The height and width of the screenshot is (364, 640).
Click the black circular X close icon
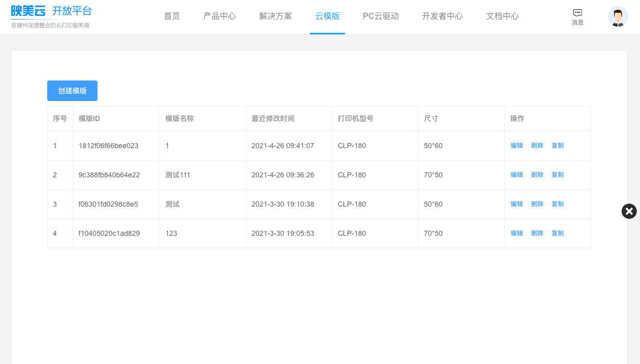pos(629,211)
